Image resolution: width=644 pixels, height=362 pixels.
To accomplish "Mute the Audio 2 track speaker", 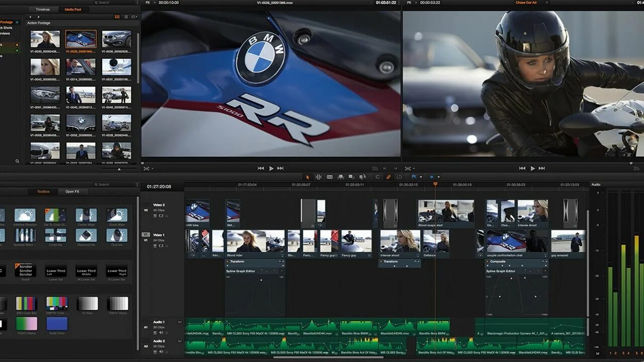I will [161, 351].
